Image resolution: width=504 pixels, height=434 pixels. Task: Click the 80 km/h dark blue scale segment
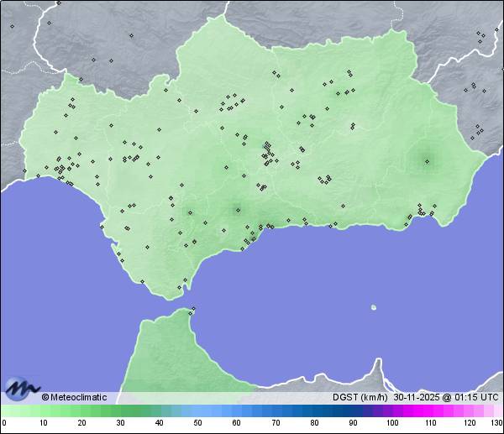tap(314, 410)
